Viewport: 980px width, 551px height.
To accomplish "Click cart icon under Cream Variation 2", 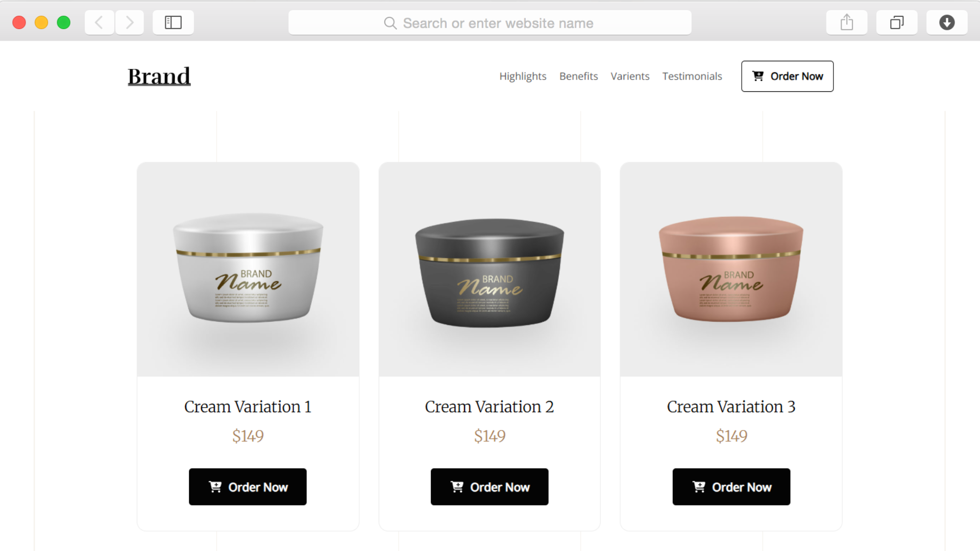I will (x=457, y=487).
